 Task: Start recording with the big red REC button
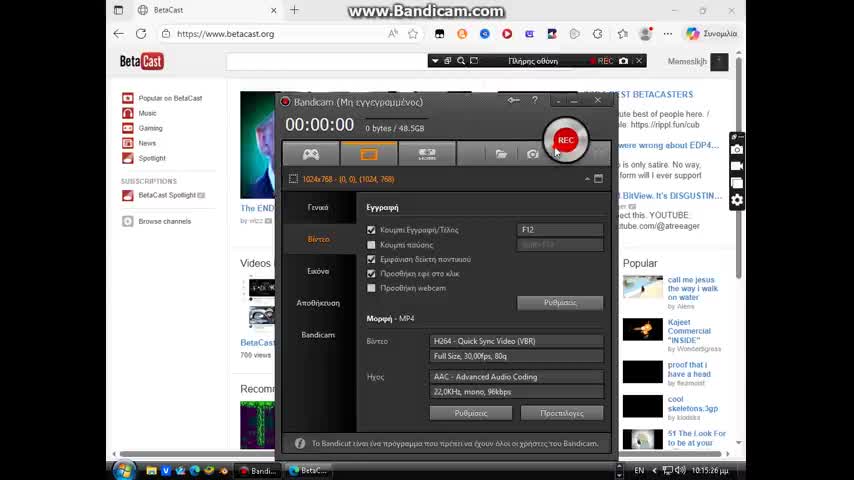point(565,140)
